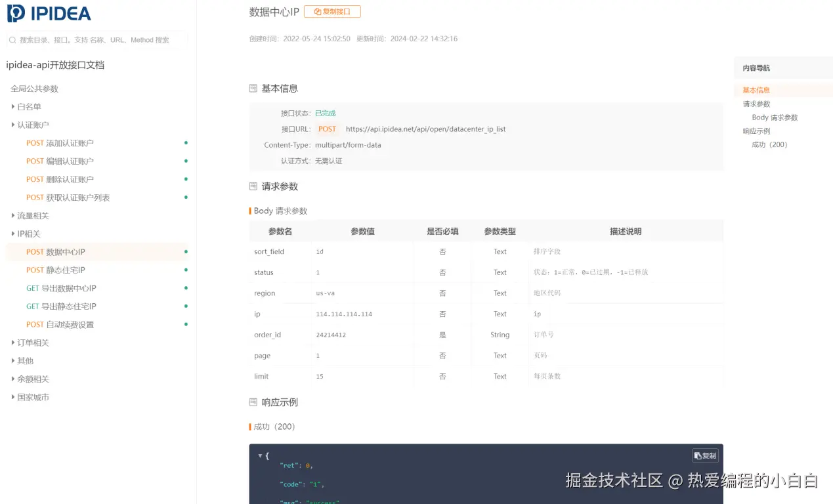Open 全局公共参数 in the sidebar

coord(34,89)
